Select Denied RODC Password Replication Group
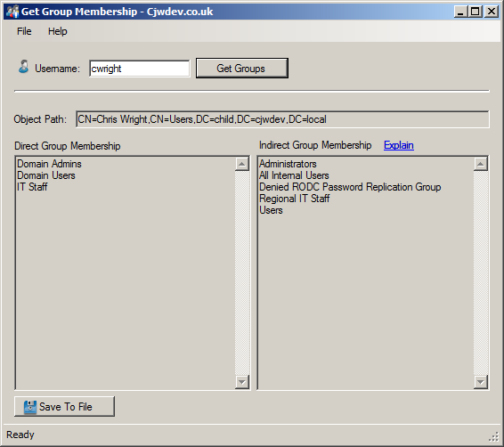Screen dimensions: 504x447 click(350, 187)
